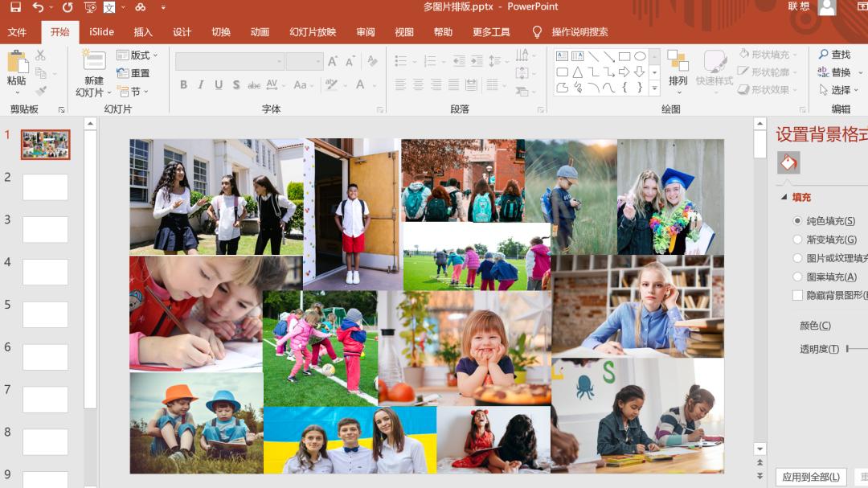Switch to the 插入 ribbon tab
The height and width of the screenshot is (488, 868).
(143, 32)
